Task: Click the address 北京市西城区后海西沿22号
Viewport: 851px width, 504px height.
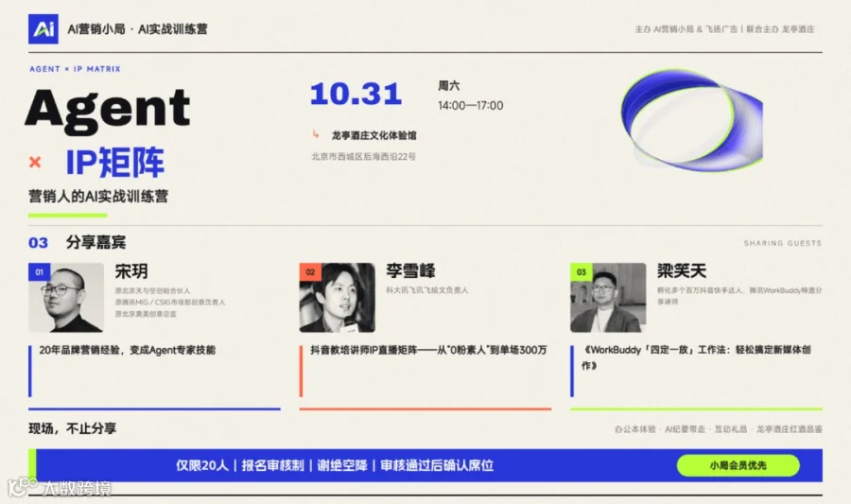Action: tap(364, 157)
